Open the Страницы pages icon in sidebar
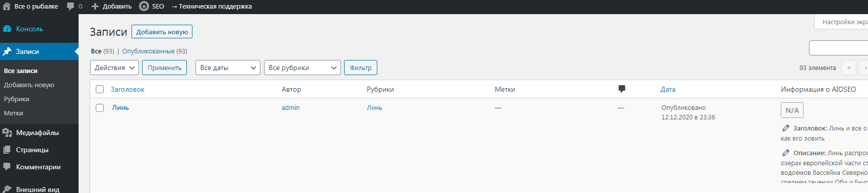 tap(7, 150)
